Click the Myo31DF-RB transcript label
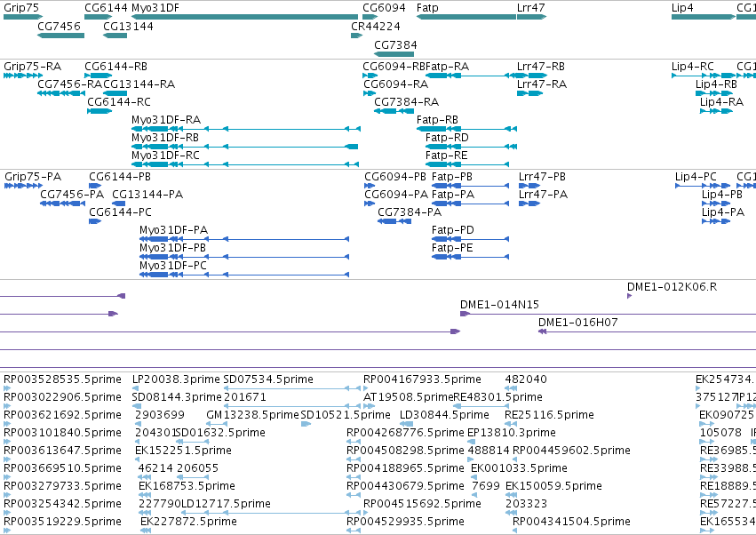 click(x=165, y=138)
